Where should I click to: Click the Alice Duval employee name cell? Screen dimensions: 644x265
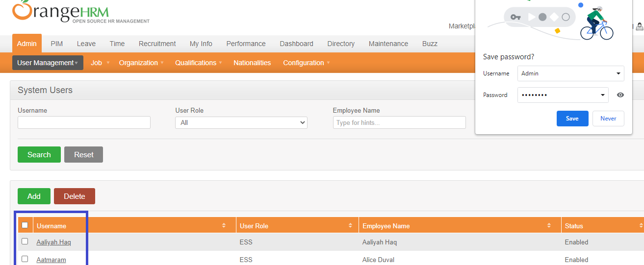[x=379, y=260]
